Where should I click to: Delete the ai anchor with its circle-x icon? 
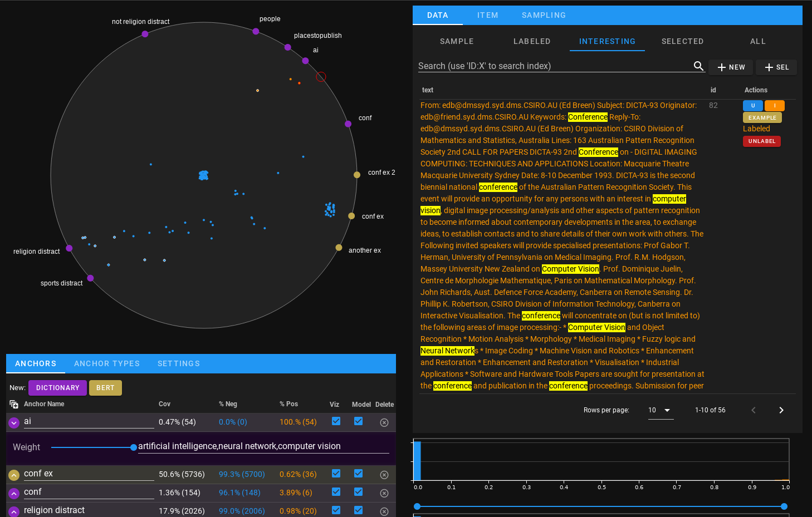[x=384, y=422]
